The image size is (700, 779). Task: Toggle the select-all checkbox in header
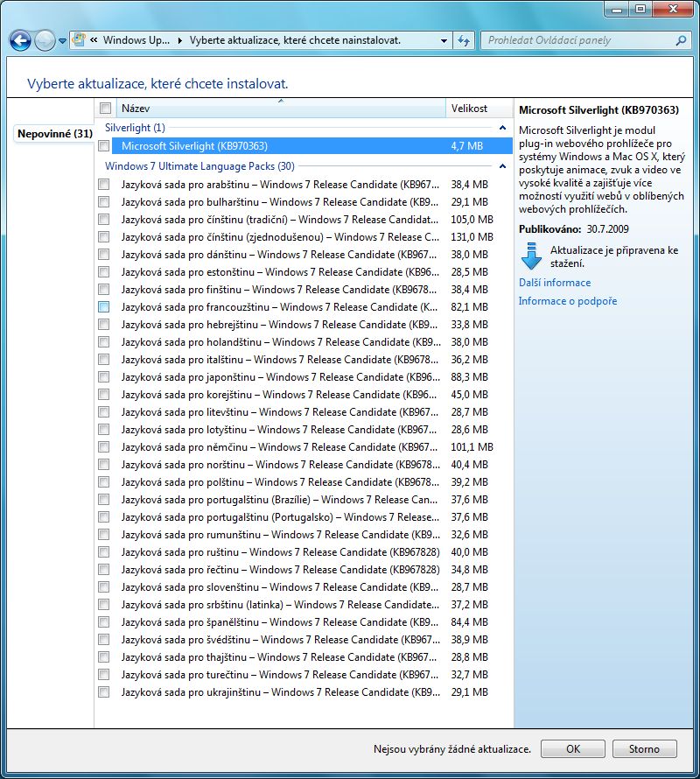[x=105, y=108]
